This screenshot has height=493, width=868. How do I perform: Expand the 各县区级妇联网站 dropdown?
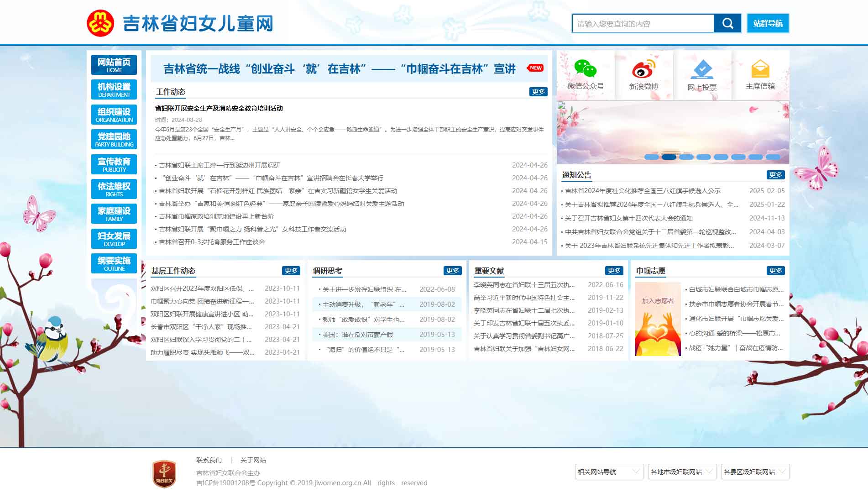(755, 472)
